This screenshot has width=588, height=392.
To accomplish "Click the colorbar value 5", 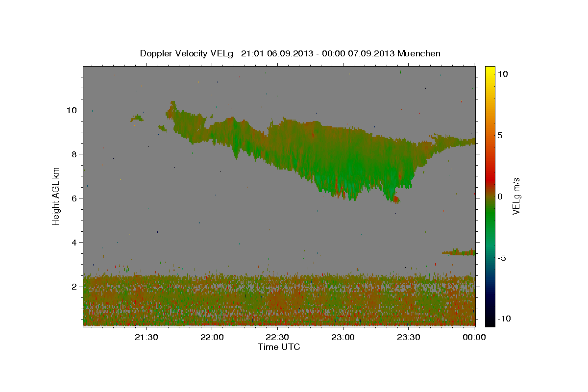I will point(500,135).
